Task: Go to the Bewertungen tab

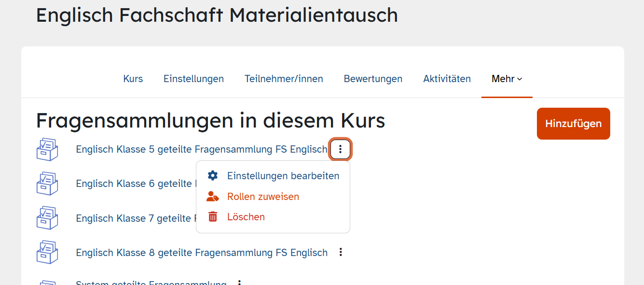Action: click(x=373, y=79)
